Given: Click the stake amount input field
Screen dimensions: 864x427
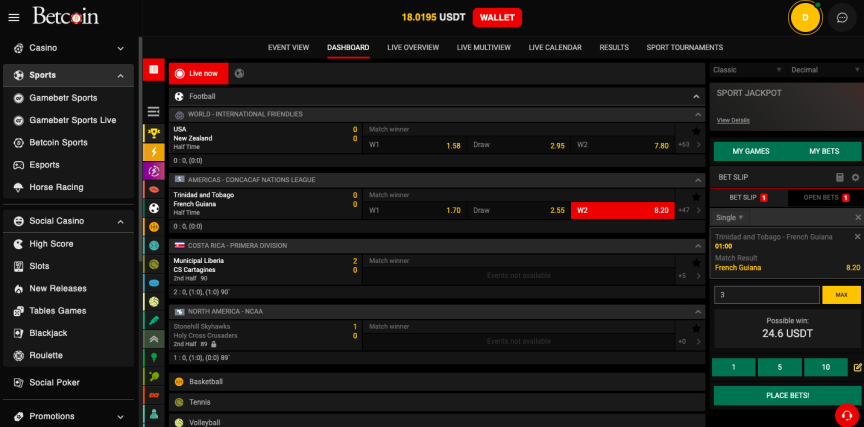Looking at the screenshot, I should [766, 295].
